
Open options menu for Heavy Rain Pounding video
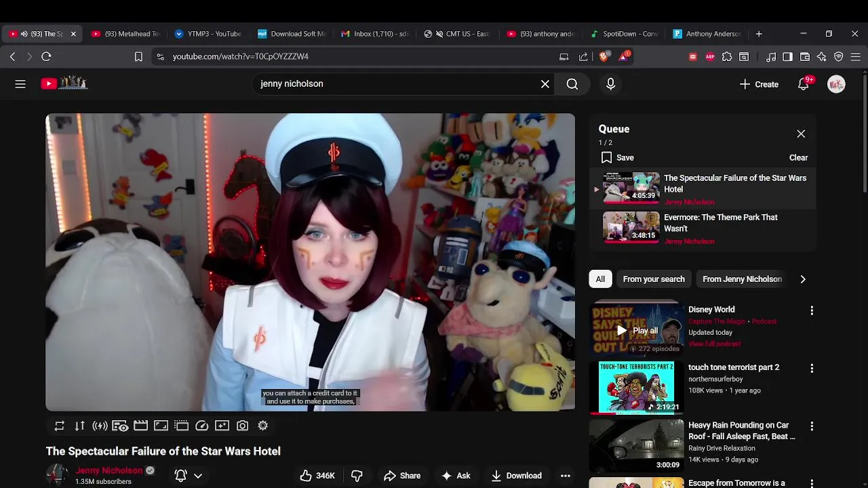812,426
